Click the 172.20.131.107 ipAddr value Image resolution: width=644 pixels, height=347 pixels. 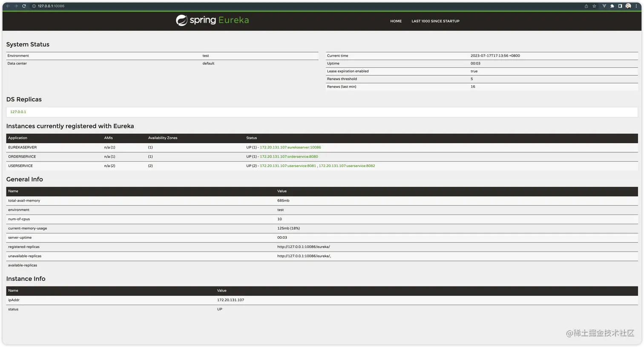click(x=230, y=300)
